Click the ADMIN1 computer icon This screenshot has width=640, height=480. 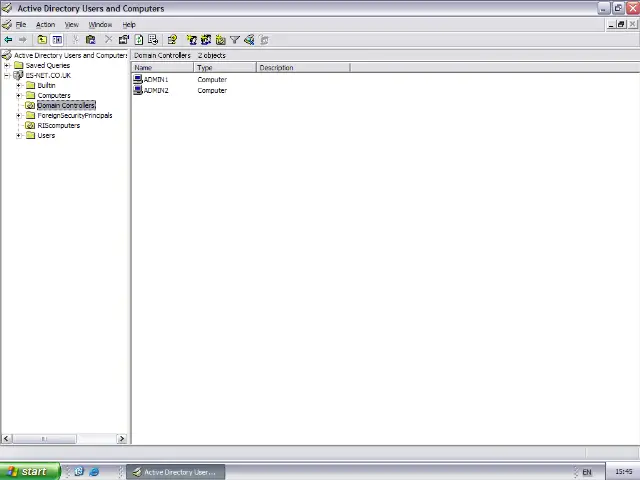(x=138, y=79)
